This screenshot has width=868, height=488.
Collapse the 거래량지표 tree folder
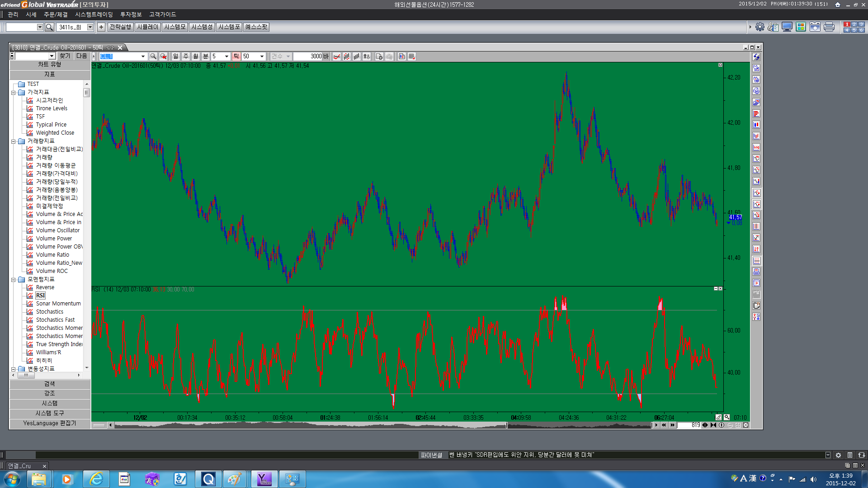coord(14,141)
